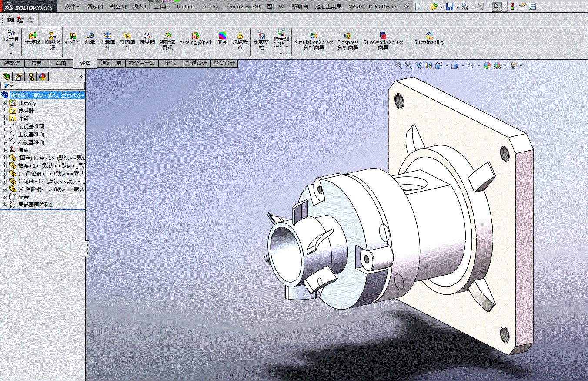Click the screen capture camera icon
588x381 pixels.
click(x=10, y=20)
